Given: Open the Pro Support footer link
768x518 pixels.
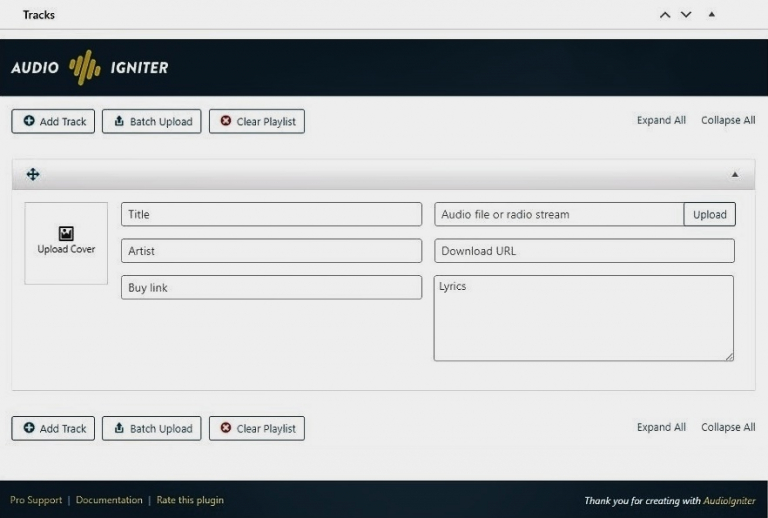Looking at the screenshot, I should click(x=36, y=500).
